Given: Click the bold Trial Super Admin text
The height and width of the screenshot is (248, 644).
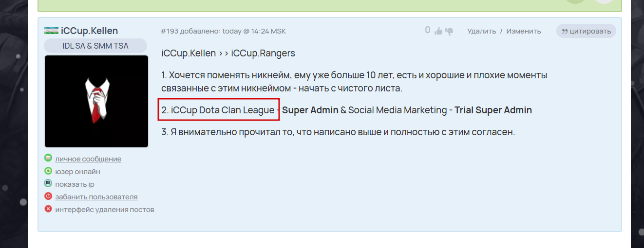Looking at the screenshot, I should pos(493,110).
